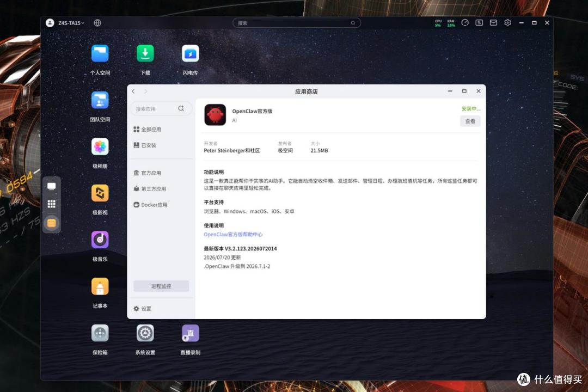Click the developer name Peter Steinberger和社区
The height and width of the screenshot is (392, 588).
point(232,150)
